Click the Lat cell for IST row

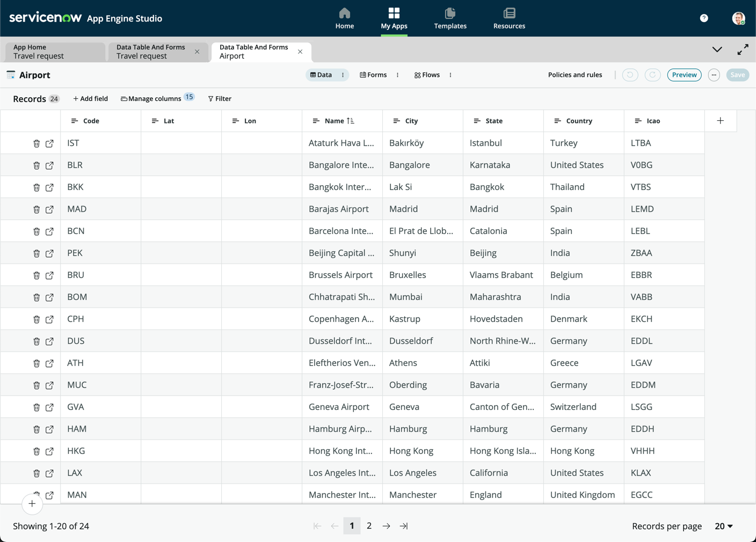click(181, 143)
